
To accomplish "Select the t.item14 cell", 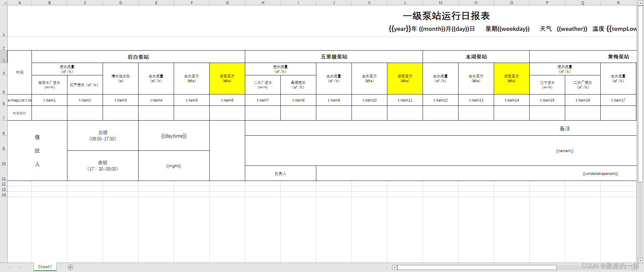I will pyautogui.click(x=512, y=100).
